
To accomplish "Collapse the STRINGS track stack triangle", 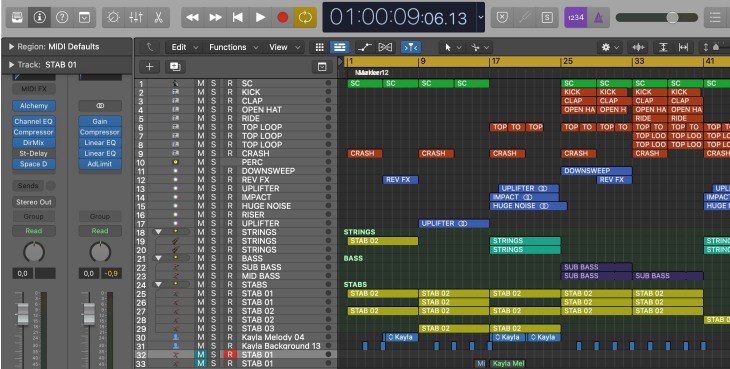I will click(158, 232).
